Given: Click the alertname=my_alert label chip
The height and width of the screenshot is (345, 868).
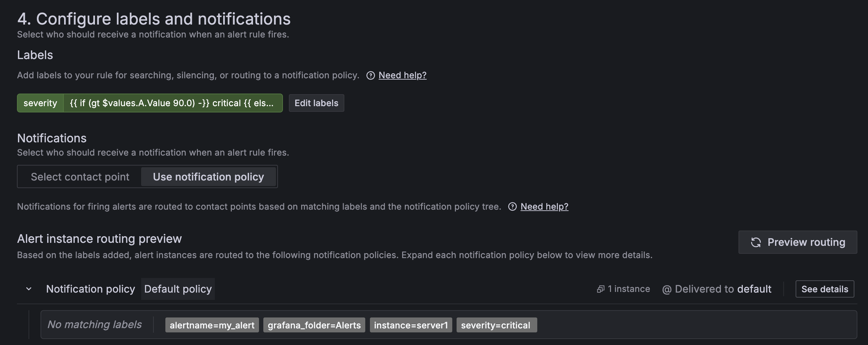Looking at the screenshot, I should coord(212,325).
